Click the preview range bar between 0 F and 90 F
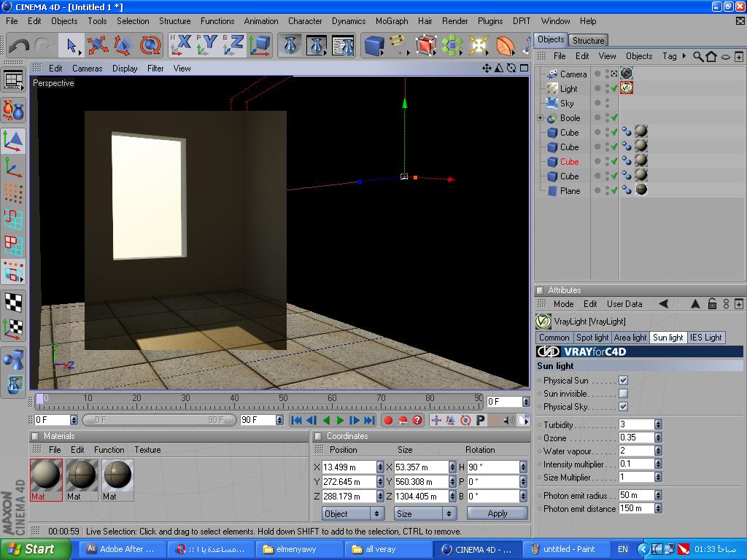This screenshot has width=747, height=560. 159,420
